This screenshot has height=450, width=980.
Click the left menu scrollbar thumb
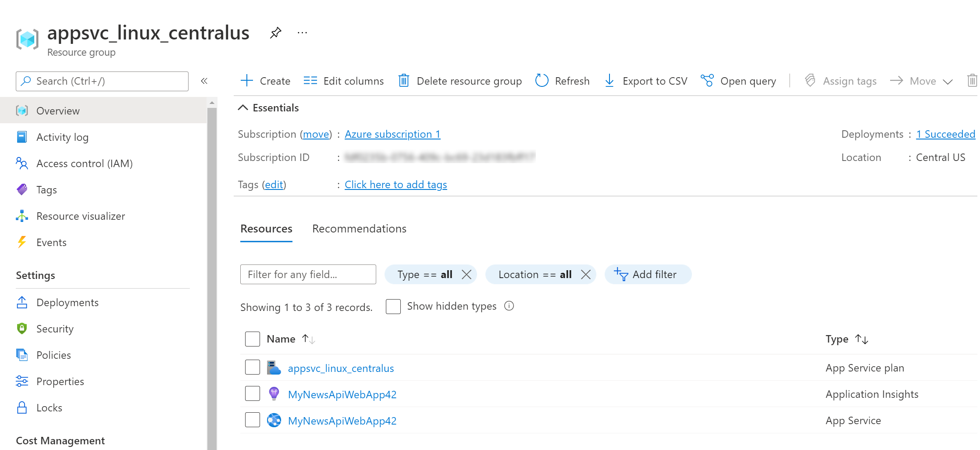click(212, 279)
